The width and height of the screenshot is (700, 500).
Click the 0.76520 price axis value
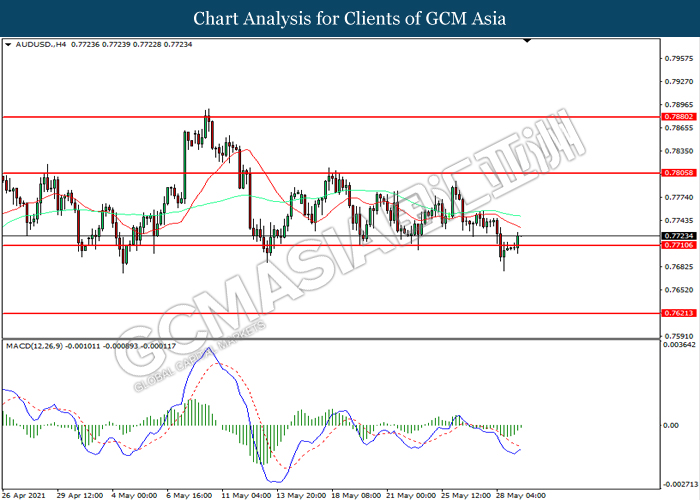tap(679, 290)
